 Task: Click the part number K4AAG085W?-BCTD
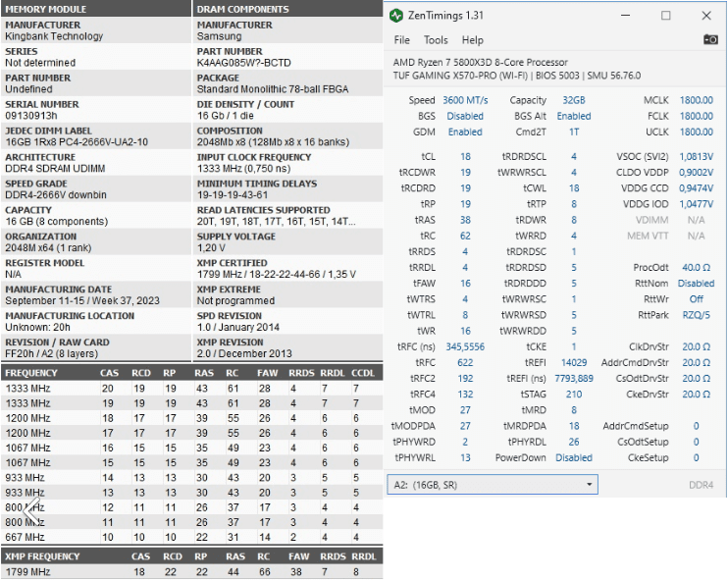pyautogui.click(x=243, y=63)
